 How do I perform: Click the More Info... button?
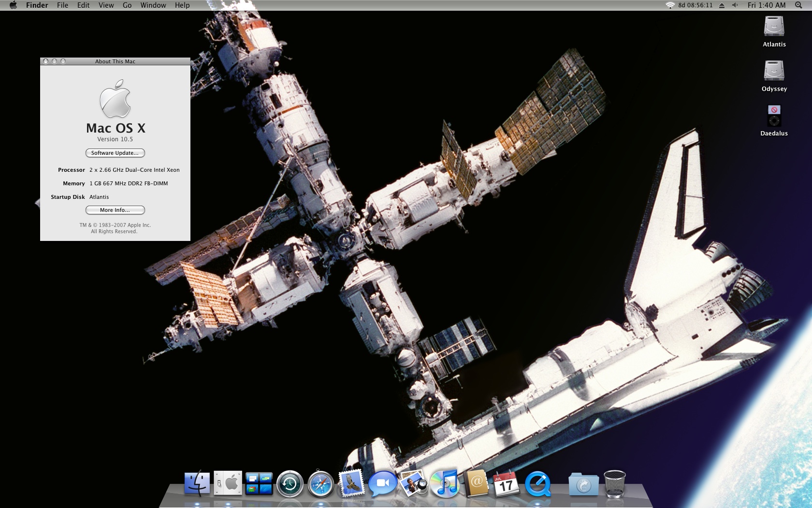[115, 210]
